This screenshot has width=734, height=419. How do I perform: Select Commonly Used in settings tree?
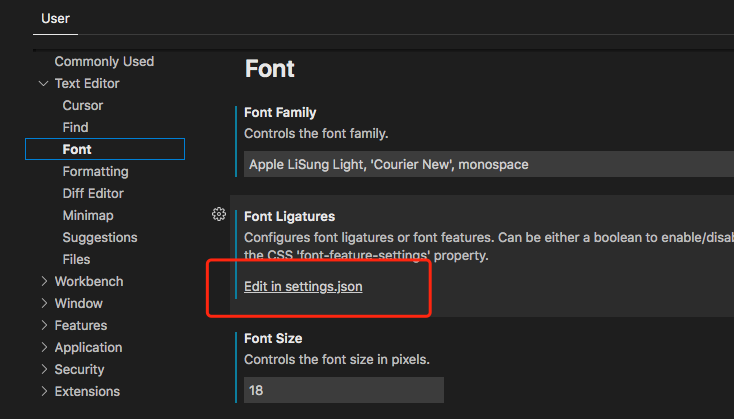point(104,62)
